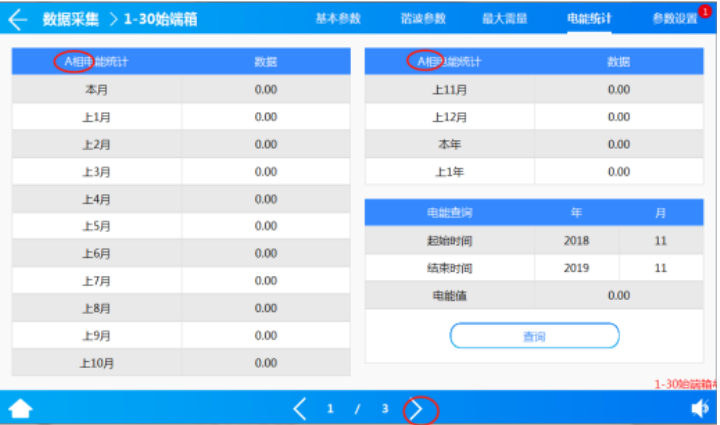Select end time year 2019 field
The width and height of the screenshot is (720, 425).
tap(576, 268)
